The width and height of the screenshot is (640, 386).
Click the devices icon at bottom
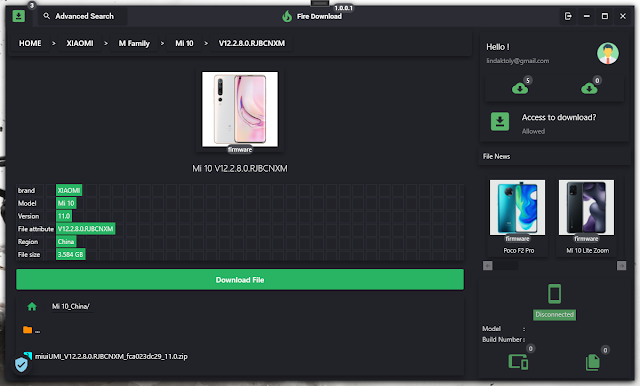(518, 362)
